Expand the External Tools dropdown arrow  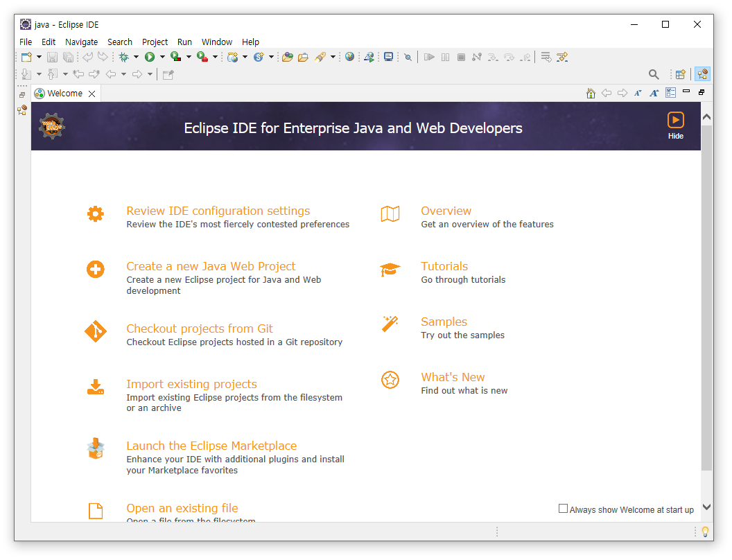[215, 57]
